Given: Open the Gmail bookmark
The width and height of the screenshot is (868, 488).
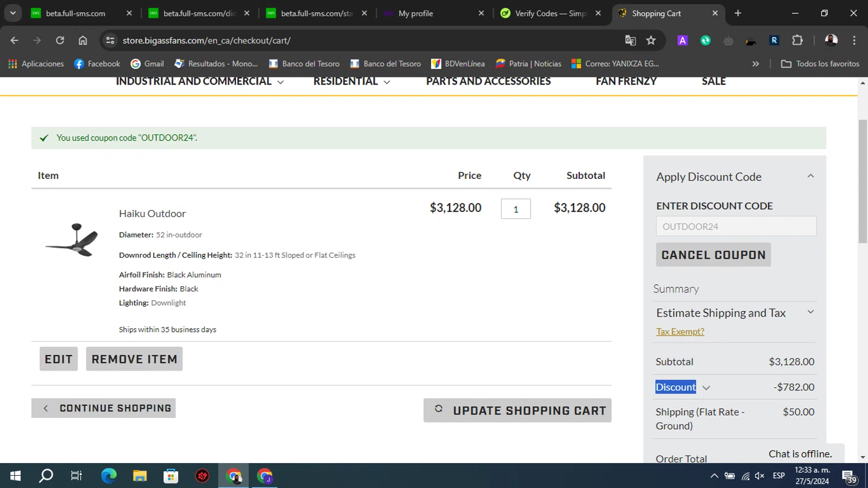Looking at the screenshot, I should click(148, 64).
